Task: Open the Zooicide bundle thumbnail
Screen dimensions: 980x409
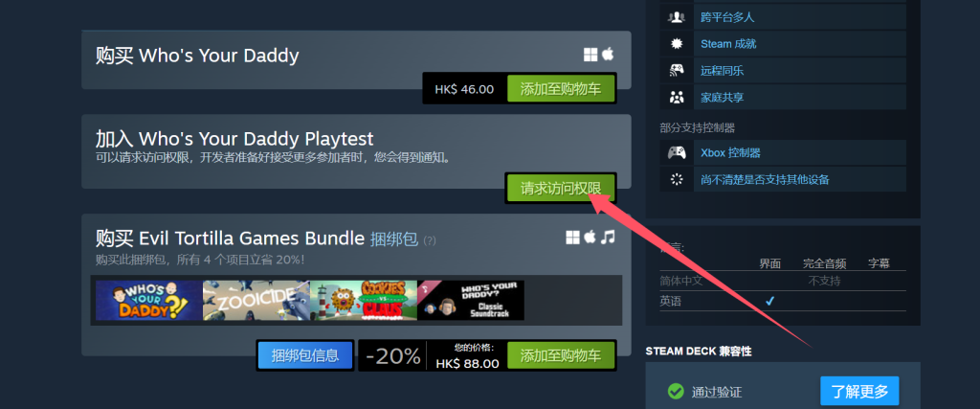Action: [x=256, y=300]
